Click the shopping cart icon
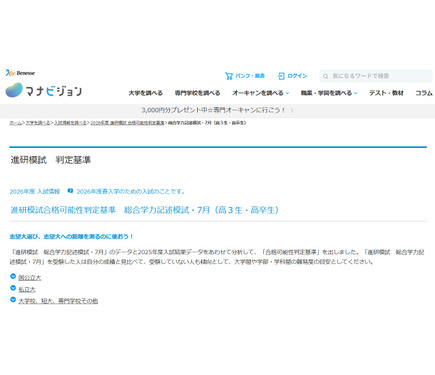 click(229, 76)
